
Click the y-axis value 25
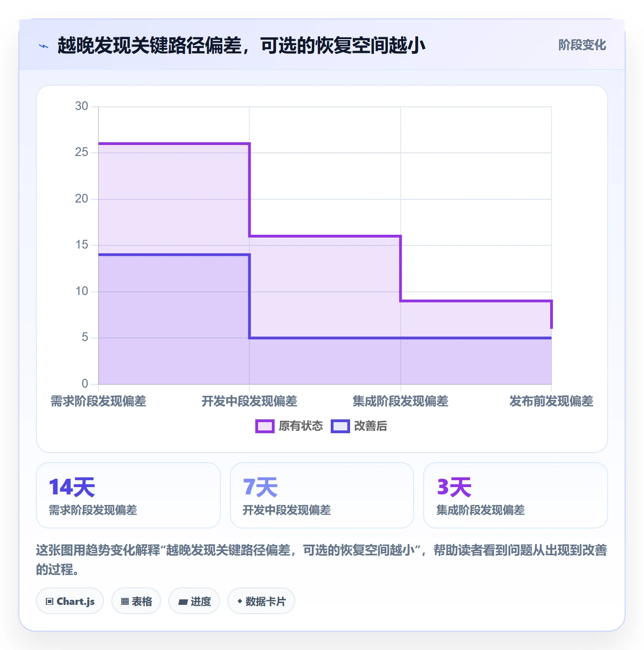[x=81, y=152]
